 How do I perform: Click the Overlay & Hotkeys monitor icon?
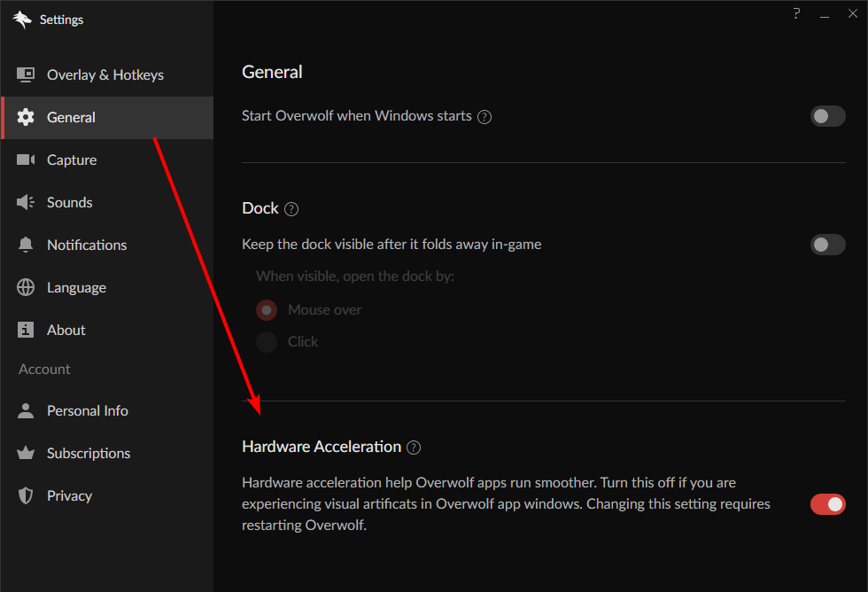[x=26, y=74]
